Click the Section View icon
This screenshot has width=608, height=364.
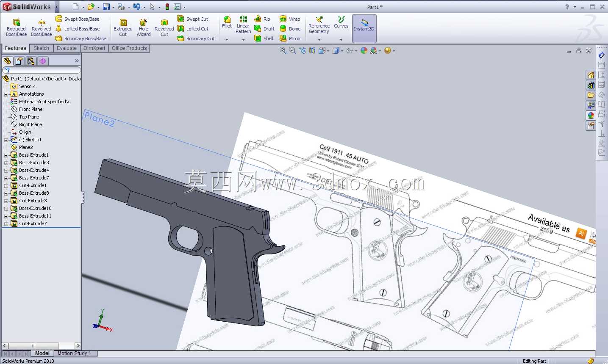click(312, 50)
